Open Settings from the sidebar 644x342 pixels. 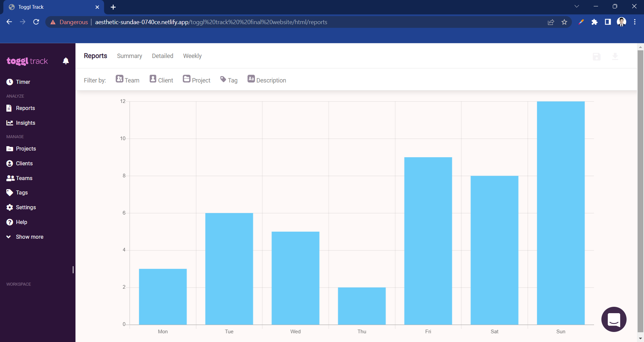pos(21,207)
